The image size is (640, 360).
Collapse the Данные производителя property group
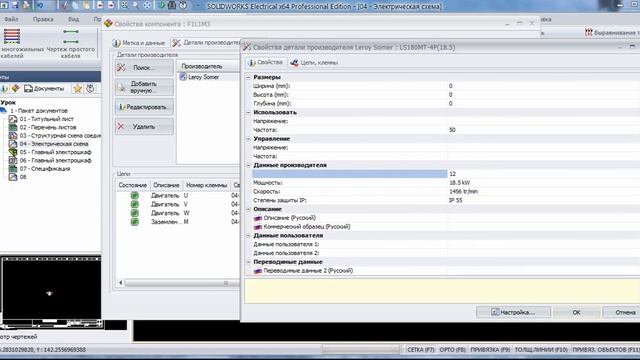pos(248,165)
